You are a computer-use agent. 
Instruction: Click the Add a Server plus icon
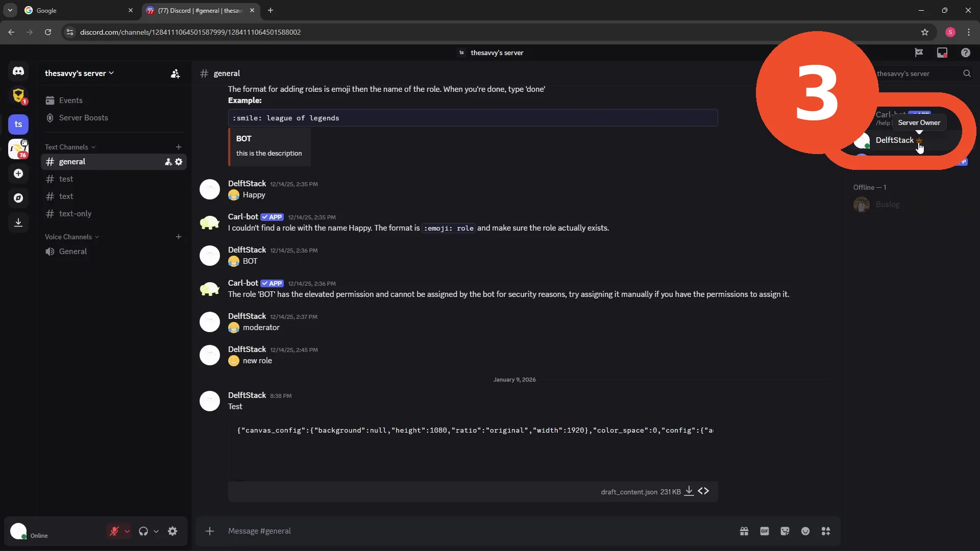[x=18, y=173]
